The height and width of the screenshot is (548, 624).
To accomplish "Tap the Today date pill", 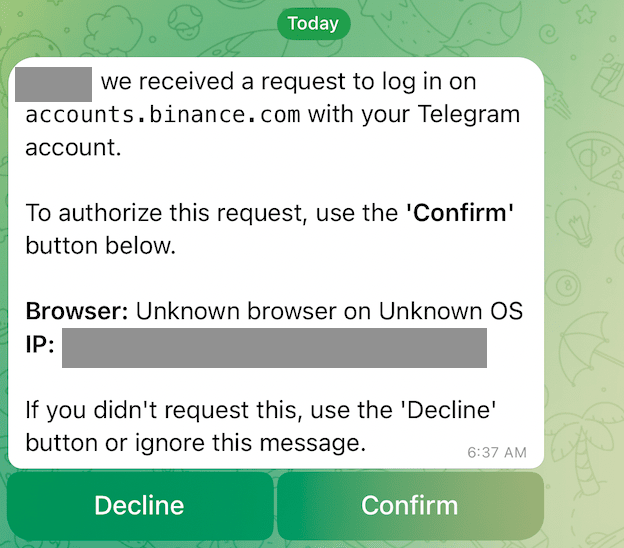I will pyautogui.click(x=314, y=23).
